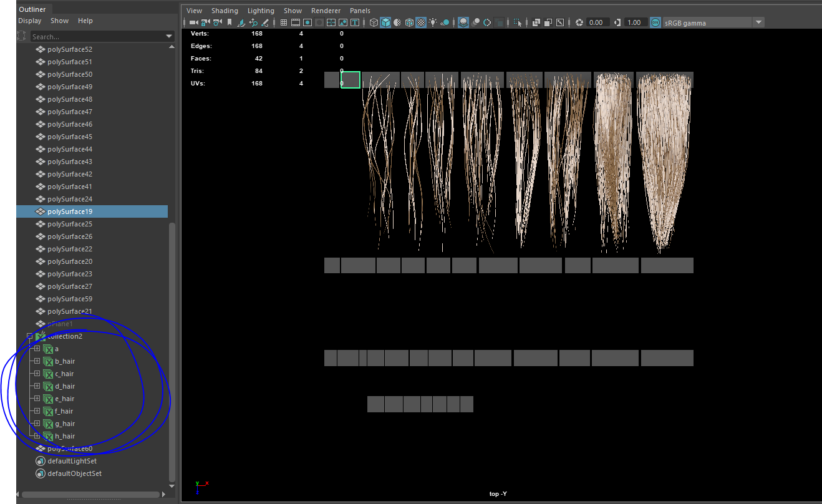Toggle the Safe Title display
The image size is (822, 504).
[x=355, y=22]
